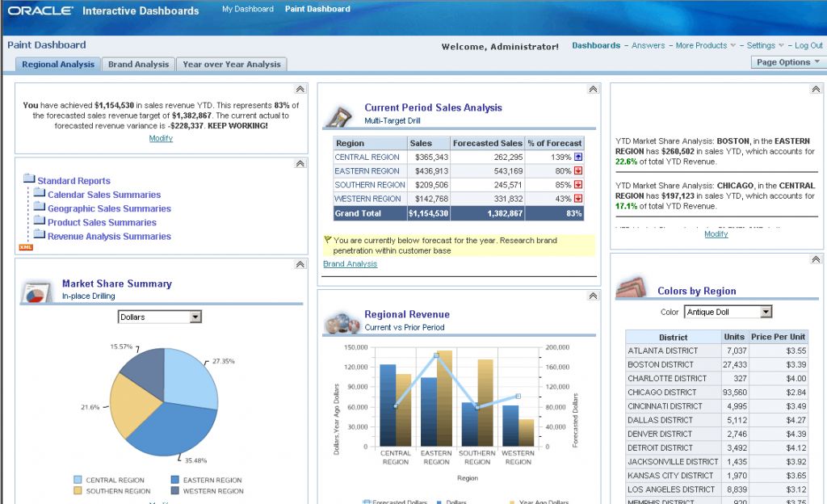Click Modify under sales revenue summary
This screenshot has width=827, height=504.
[x=161, y=138]
